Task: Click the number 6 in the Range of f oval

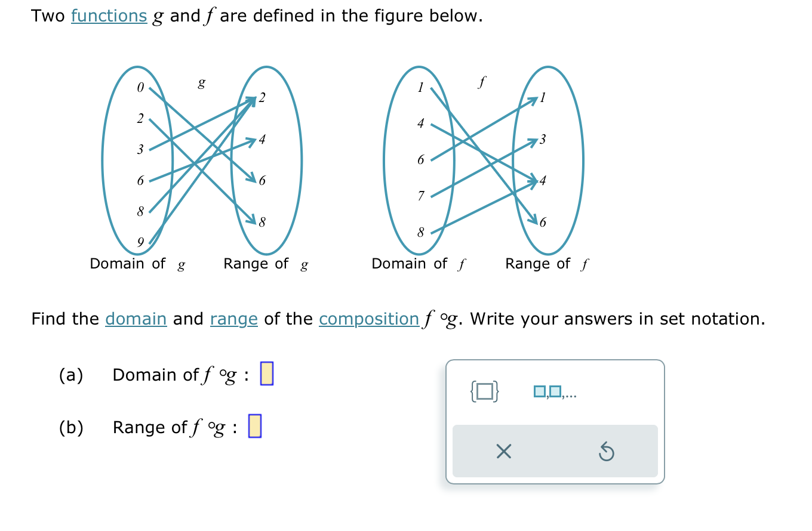Action: [542, 222]
